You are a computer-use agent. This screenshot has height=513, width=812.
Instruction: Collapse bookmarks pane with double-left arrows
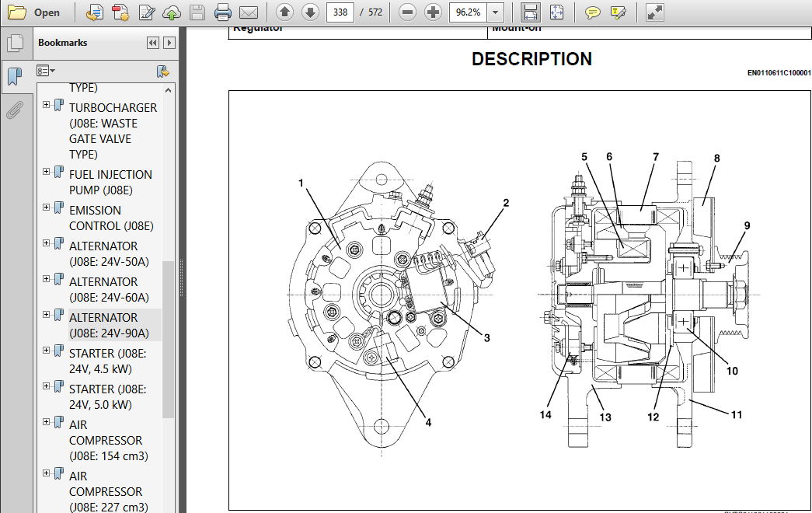click(x=153, y=43)
